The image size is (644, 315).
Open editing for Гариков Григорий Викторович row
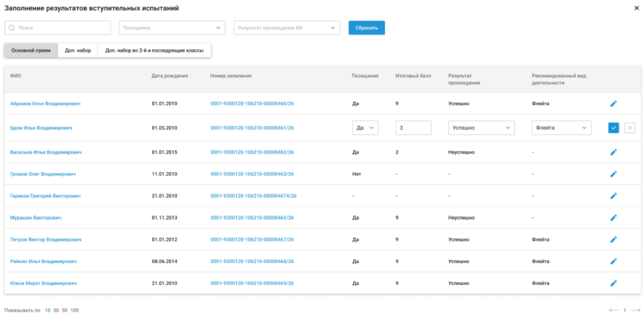(613, 196)
